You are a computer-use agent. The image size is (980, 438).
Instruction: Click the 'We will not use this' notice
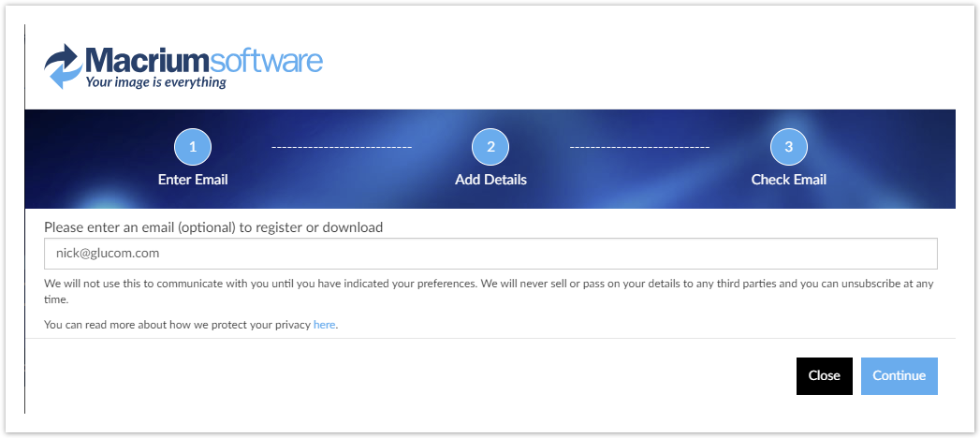coord(490,291)
